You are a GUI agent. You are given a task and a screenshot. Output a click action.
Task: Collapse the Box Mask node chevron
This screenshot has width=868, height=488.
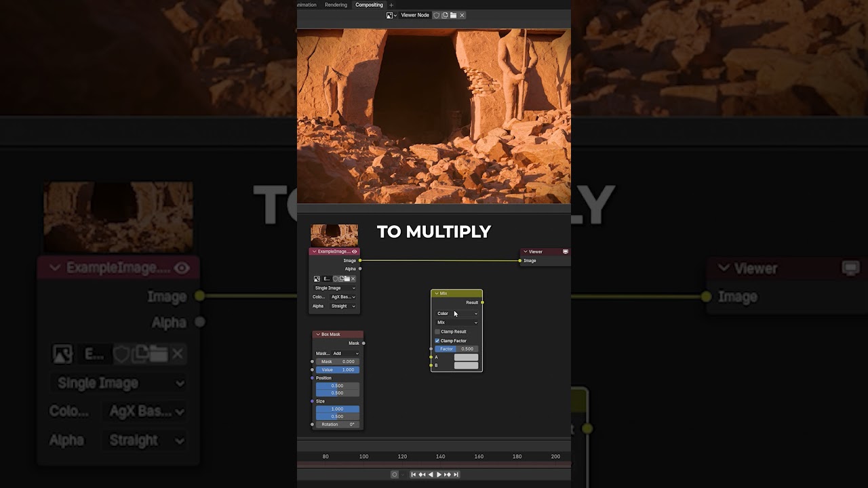click(317, 334)
